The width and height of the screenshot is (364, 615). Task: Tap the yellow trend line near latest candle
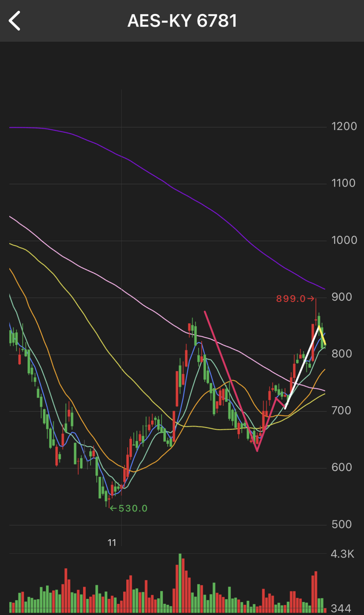(x=322, y=336)
